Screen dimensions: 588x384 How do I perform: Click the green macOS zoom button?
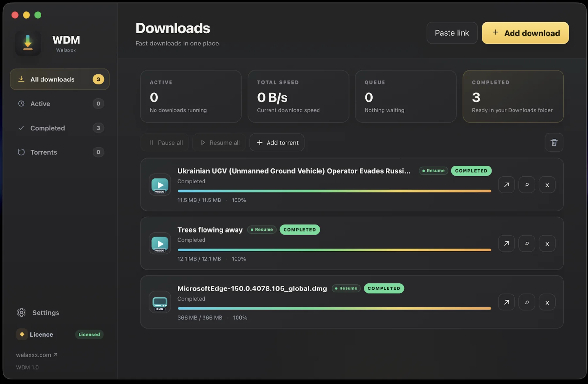pos(38,15)
